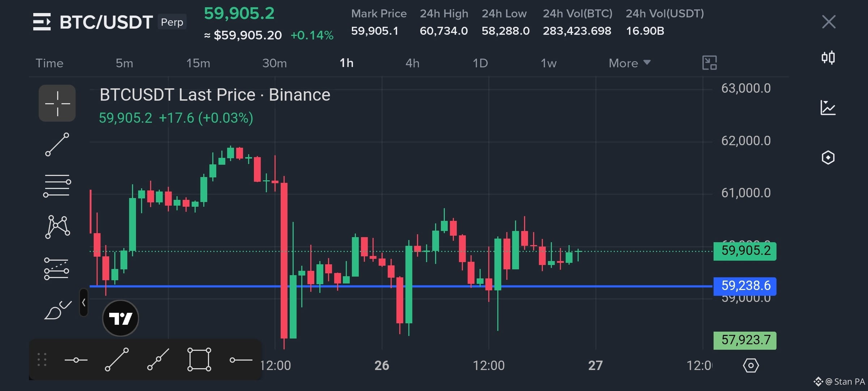Select the trend line drawing tool
Viewport: 868px width, 391px height.
(57, 144)
